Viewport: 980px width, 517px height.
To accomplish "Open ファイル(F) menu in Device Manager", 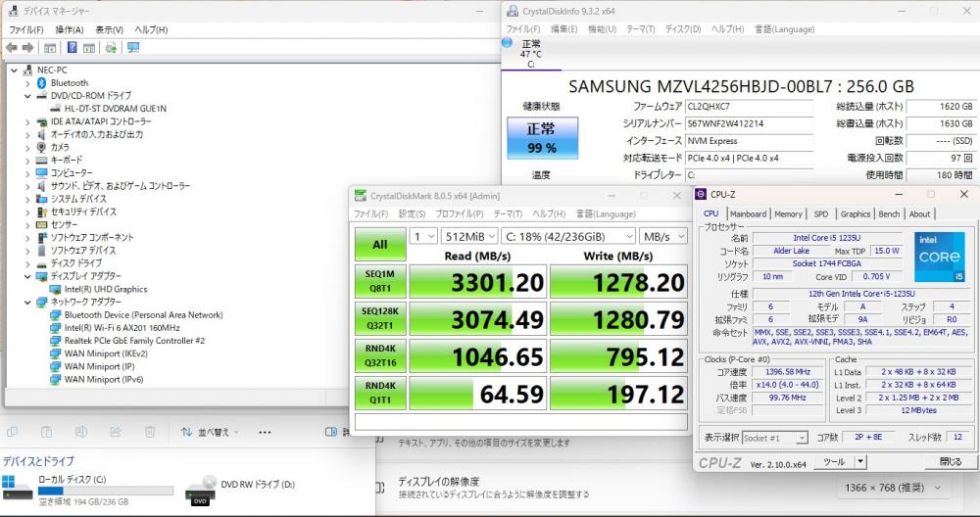I will 25,29.
